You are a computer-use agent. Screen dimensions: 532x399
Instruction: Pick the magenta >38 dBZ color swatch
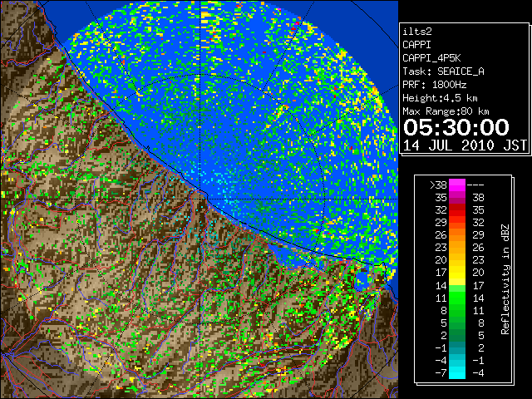tap(457, 185)
